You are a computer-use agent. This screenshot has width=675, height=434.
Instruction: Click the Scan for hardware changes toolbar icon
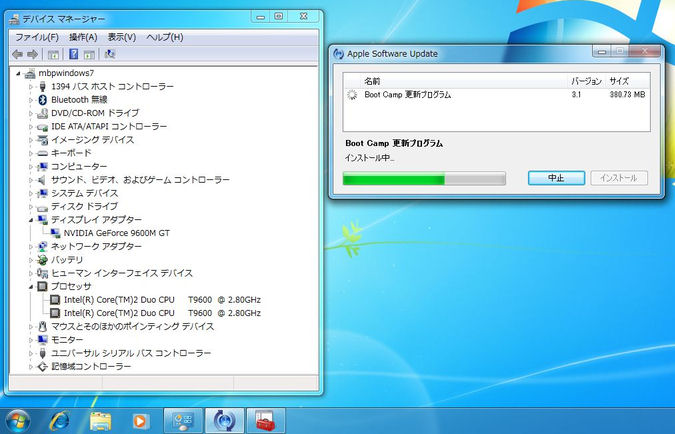click(110, 54)
